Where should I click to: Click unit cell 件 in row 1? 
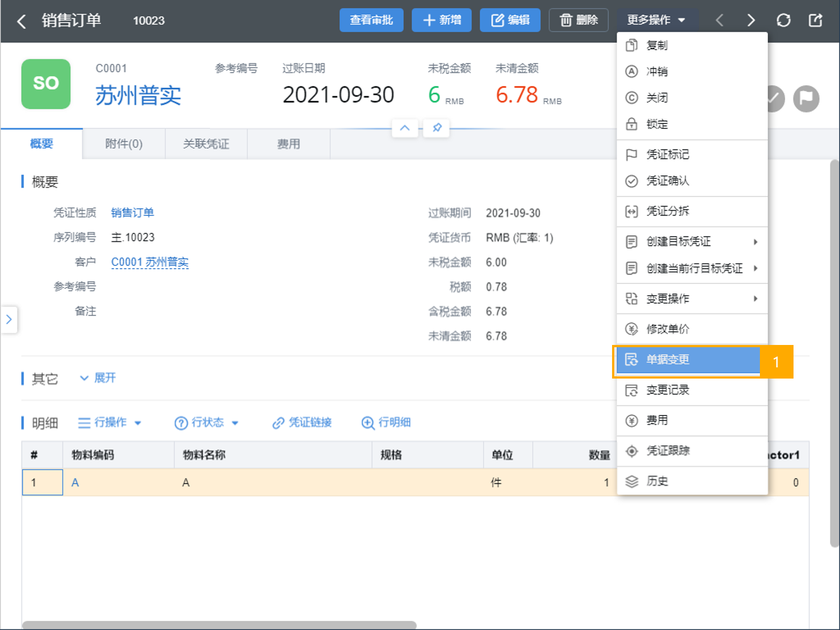(x=508, y=482)
